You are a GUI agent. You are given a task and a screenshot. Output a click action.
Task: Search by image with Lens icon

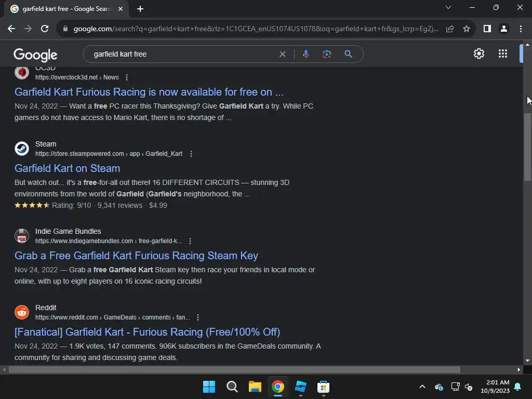coord(327,54)
